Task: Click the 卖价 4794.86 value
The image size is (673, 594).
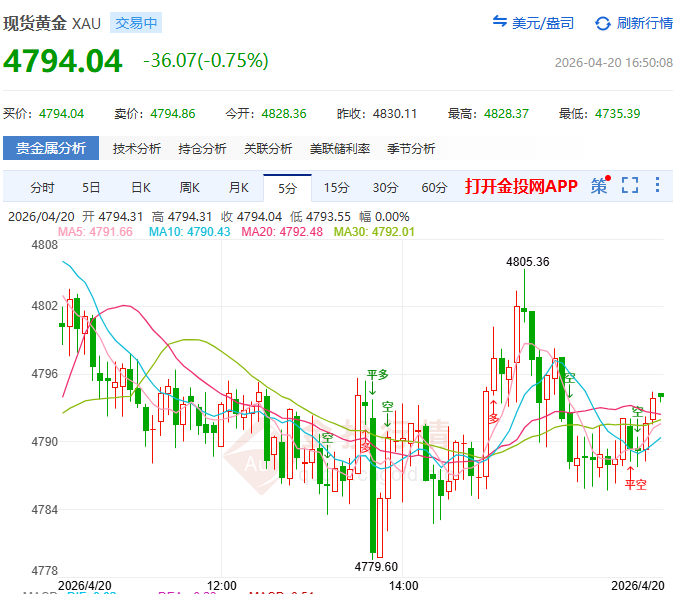Action: 173,114
